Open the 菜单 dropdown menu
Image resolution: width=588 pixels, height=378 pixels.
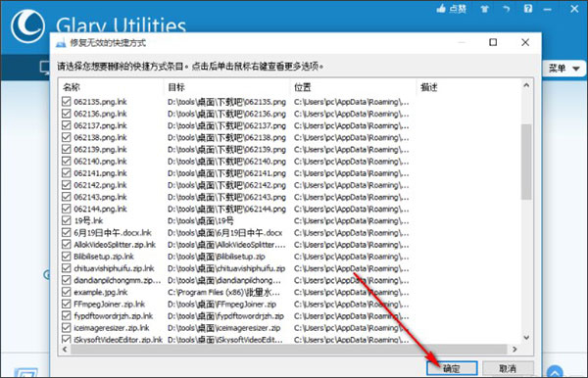[x=564, y=69]
